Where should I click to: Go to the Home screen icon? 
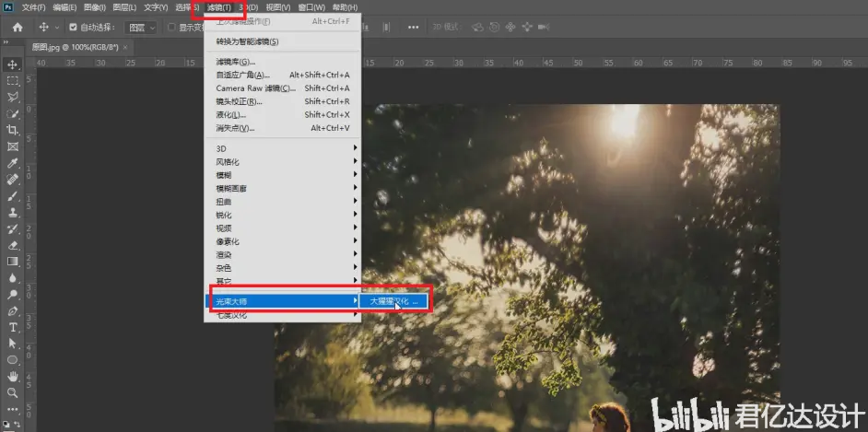coord(18,27)
